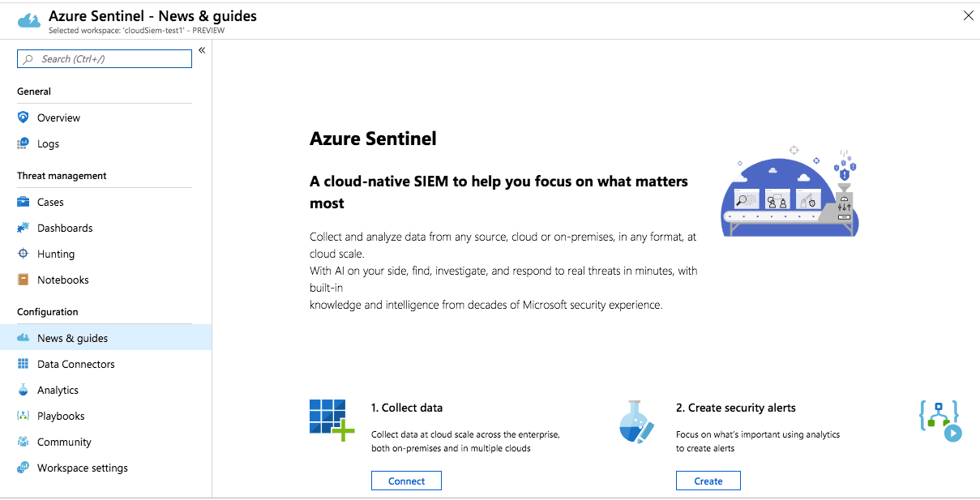The width and height of the screenshot is (980, 500).
Task: Click the Community cloud icon
Action: pos(23,442)
